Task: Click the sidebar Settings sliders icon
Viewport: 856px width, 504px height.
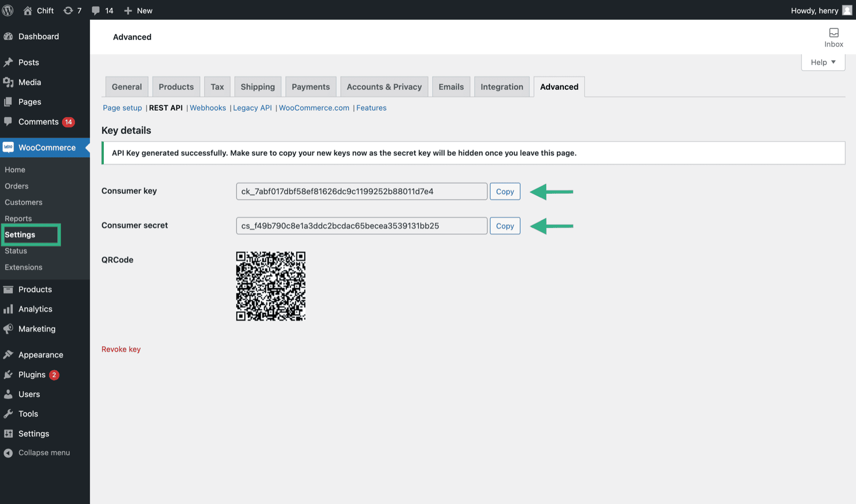Action: [x=8, y=433]
